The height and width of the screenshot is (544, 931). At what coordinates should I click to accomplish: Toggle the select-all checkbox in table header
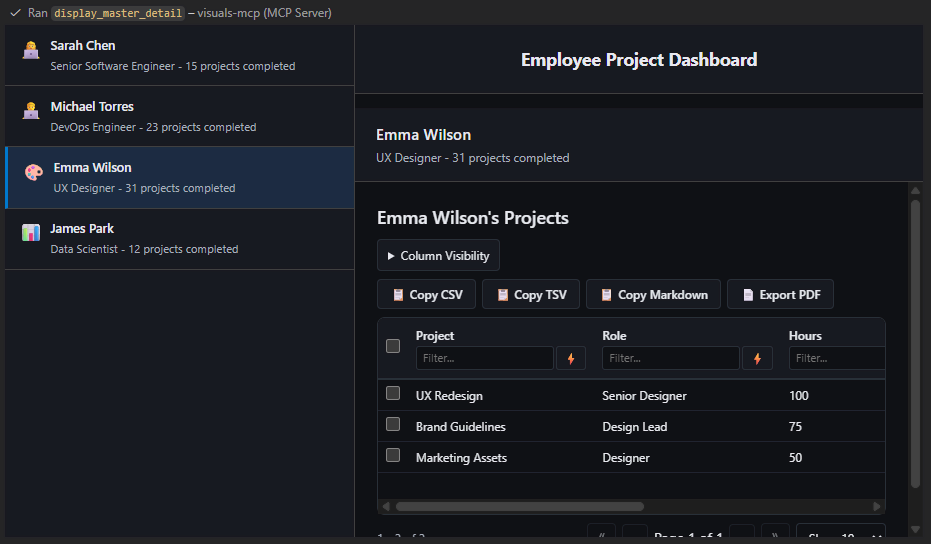click(393, 346)
